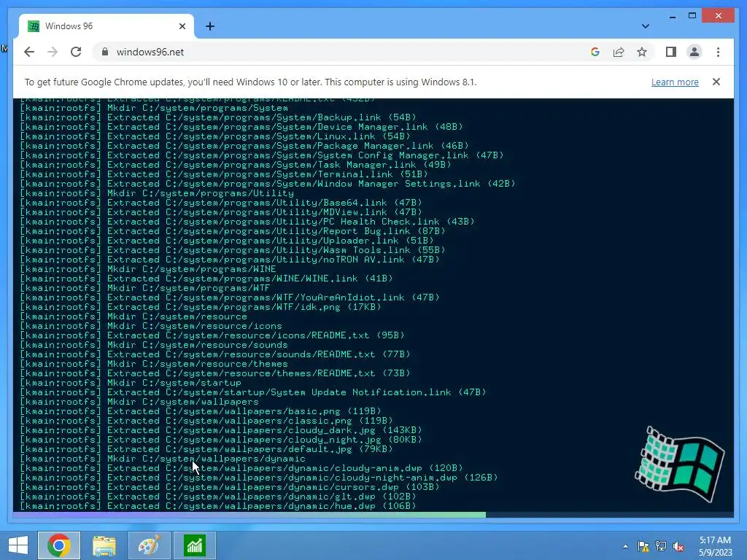Click the 'cloudy_dark.jpg (143KB)' log line

point(221,430)
